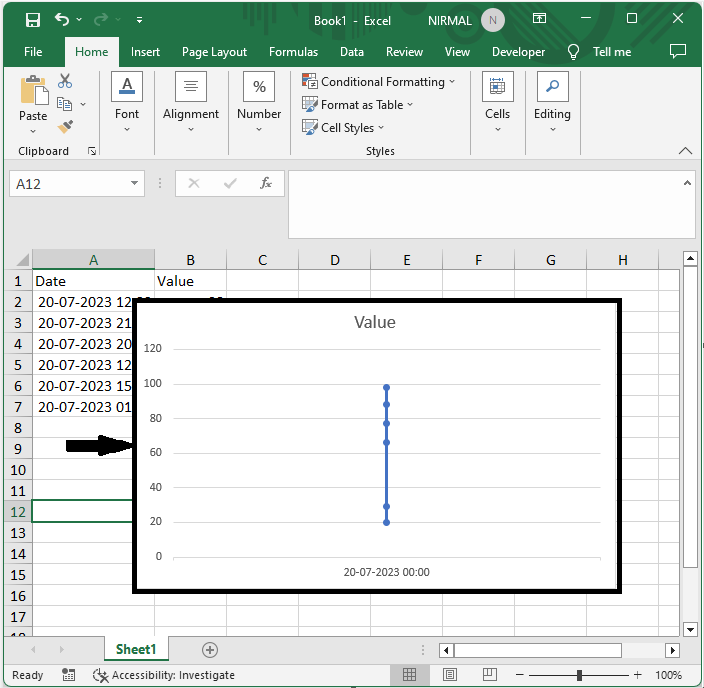Switch to the Data tab
The height and width of the screenshot is (688, 704).
coord(352,52)
